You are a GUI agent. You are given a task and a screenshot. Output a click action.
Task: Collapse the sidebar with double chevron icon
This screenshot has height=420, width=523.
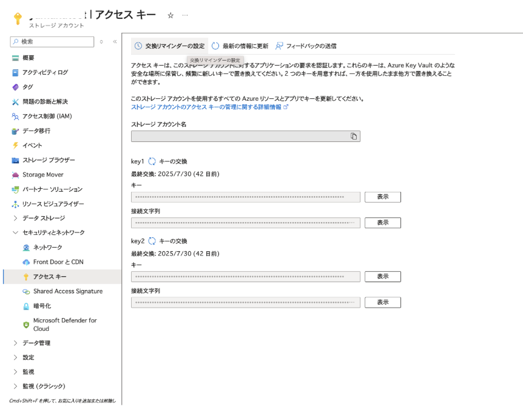[115, 42]
